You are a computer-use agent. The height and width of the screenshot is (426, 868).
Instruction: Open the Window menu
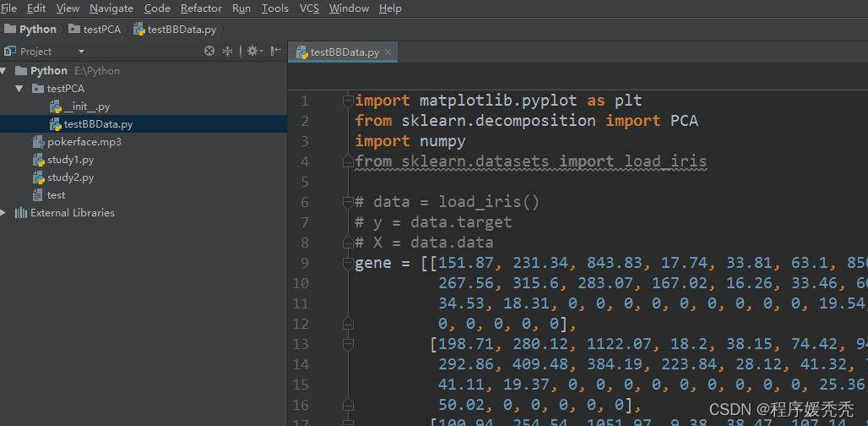click(349, 8)
